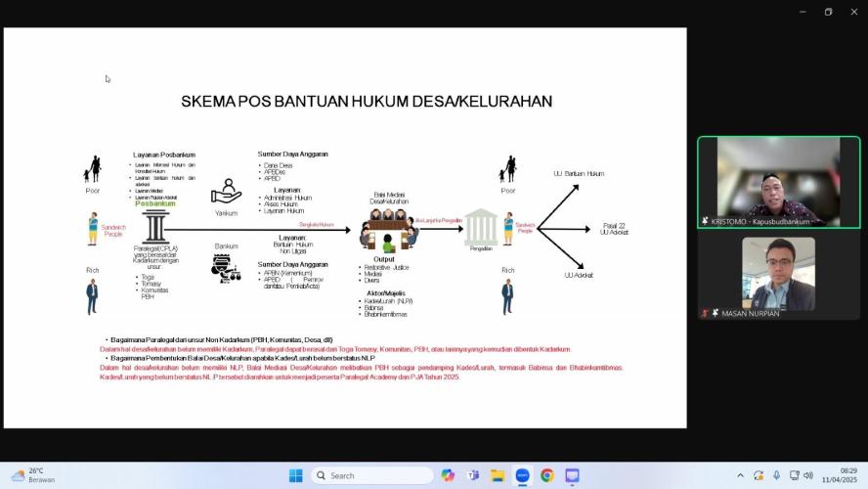Click the 'Output' heading on the slide

click(383, 259)
